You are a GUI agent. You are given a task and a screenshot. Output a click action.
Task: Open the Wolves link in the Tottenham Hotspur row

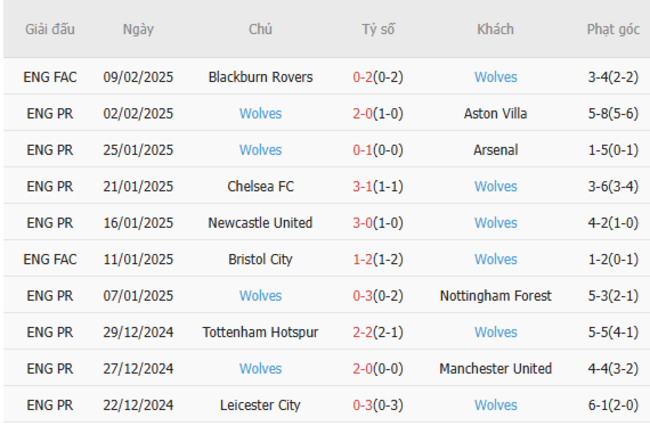495,332
